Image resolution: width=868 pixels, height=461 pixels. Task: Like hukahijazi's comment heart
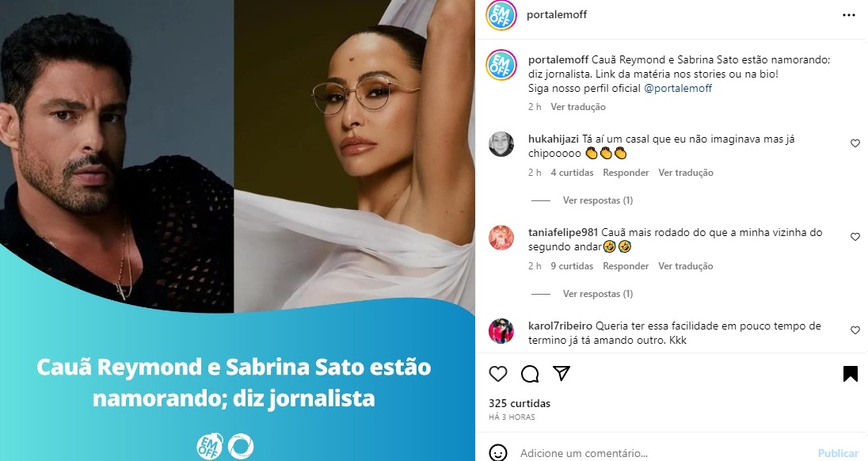click(x=855, y=143)
